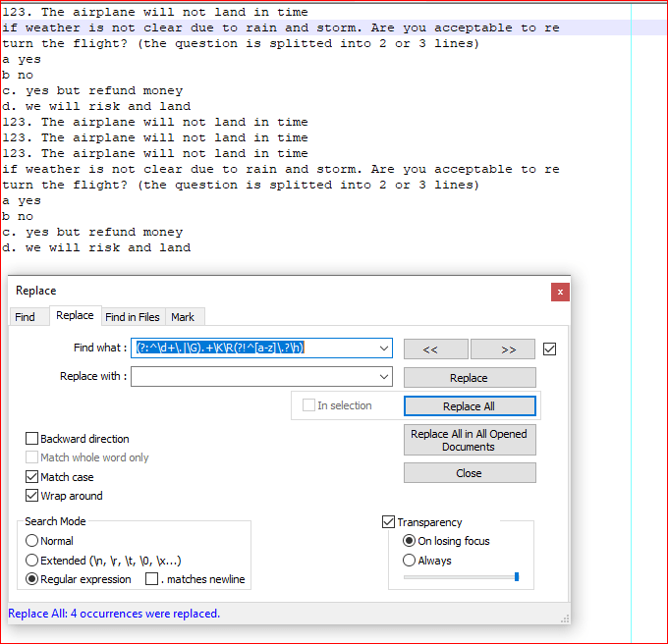The width and height of the screenshot is (668, 644).
Task: Select the Replace tab
Action: point(75,315)
